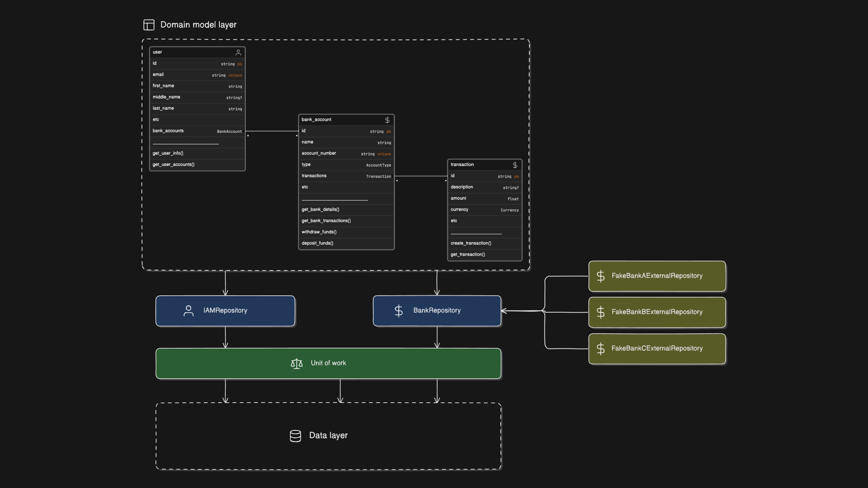868x488 pixels.
Task: Select the IAMRepository block
Action: coord(225,311)
